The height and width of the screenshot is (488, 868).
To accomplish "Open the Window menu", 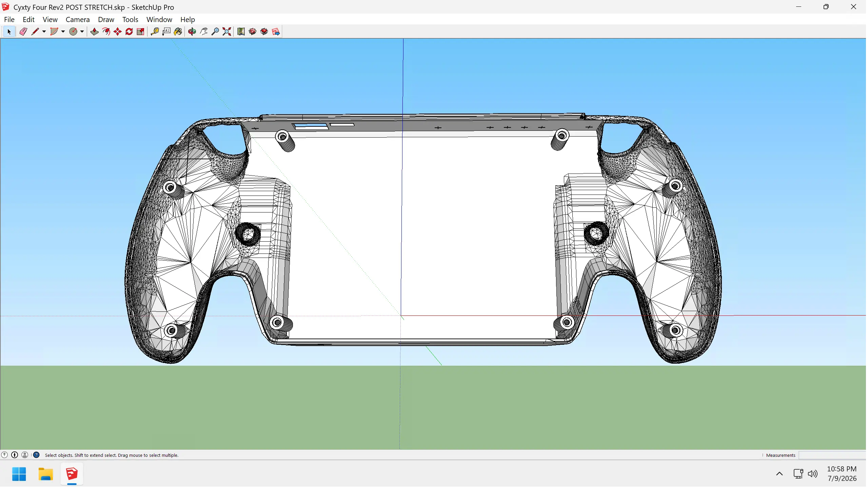I will tap(159, 20).
